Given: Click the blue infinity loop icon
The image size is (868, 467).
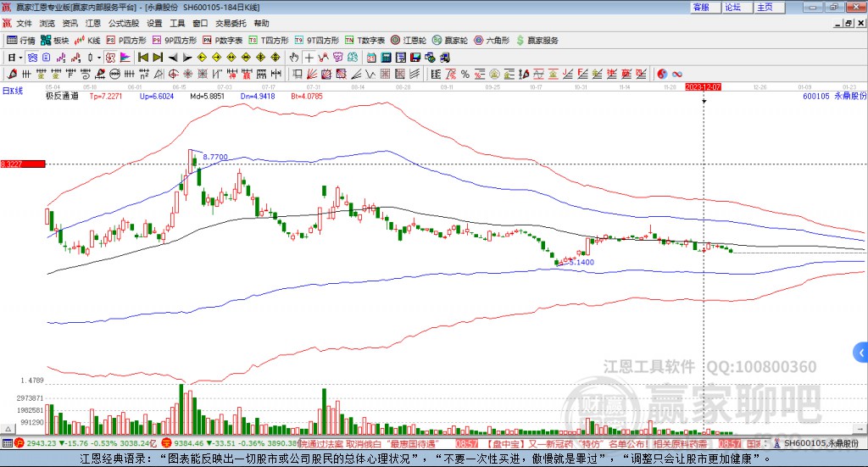Looking at the screenshot, I should (x=677, y=74).
